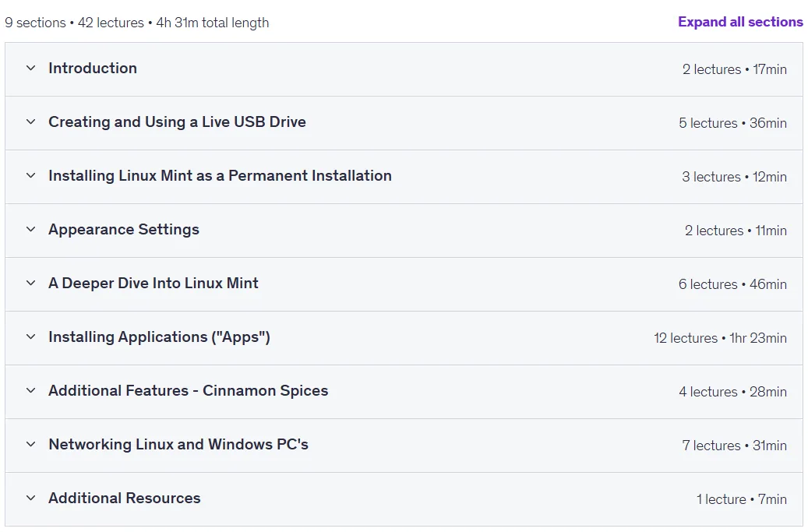Select the Appearance Settings heading

pyautogui.click(x=124, y=229)
